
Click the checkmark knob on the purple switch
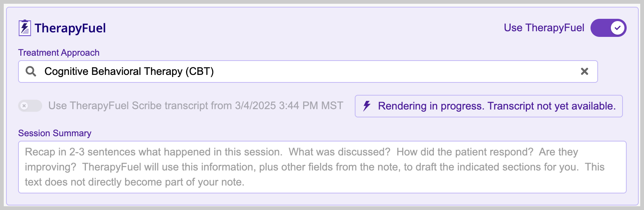618,28
